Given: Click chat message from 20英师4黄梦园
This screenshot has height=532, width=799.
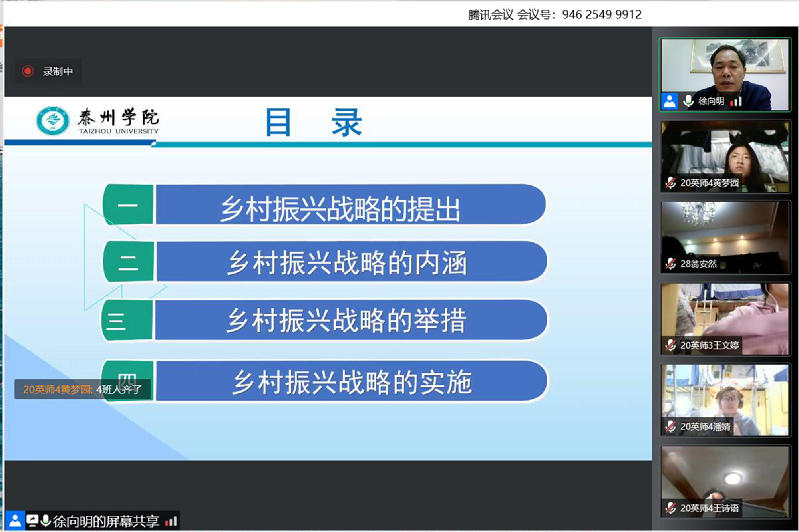Looking at the screenshot, I should coord(82,389).
